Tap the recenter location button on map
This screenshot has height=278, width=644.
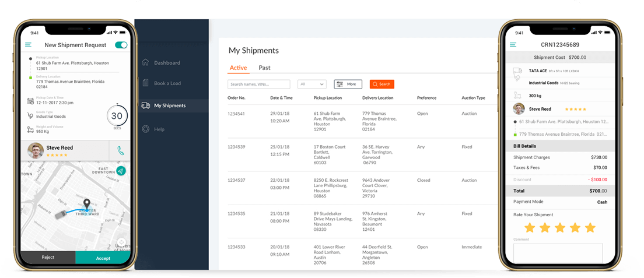(121, 242)
